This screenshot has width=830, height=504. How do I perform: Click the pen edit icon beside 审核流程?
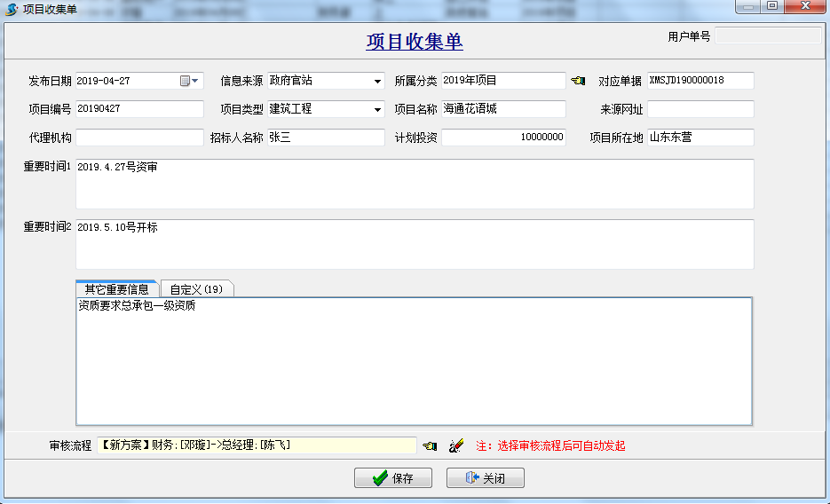(456, 445)
